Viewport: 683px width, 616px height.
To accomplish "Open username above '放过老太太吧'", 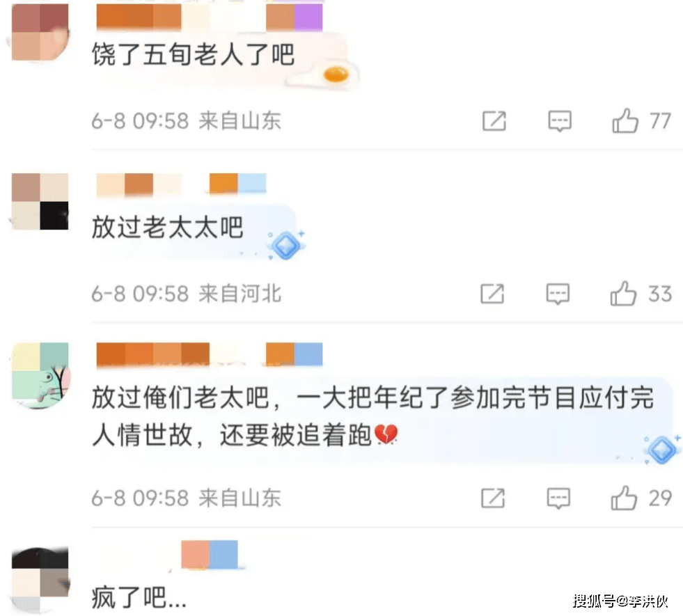I will 181,183.
